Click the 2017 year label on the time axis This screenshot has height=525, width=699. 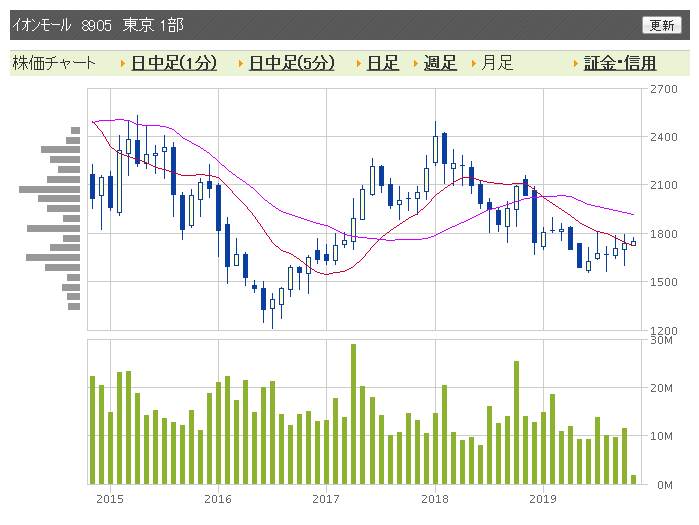[326, 498]
